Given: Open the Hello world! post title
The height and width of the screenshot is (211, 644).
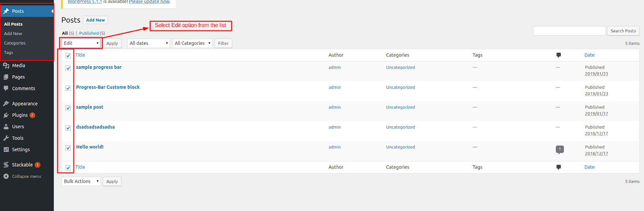Looking at the screenshot, I should click(90, 147).
